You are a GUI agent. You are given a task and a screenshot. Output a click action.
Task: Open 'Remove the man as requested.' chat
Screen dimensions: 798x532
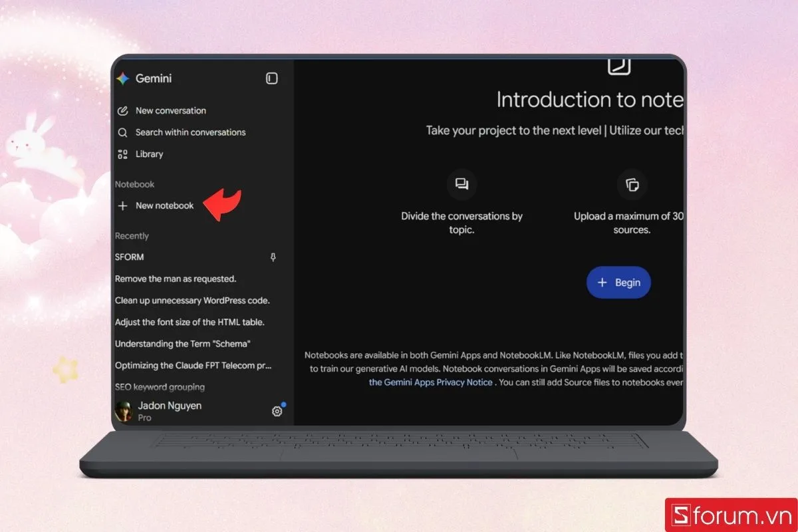click(176, 279)
